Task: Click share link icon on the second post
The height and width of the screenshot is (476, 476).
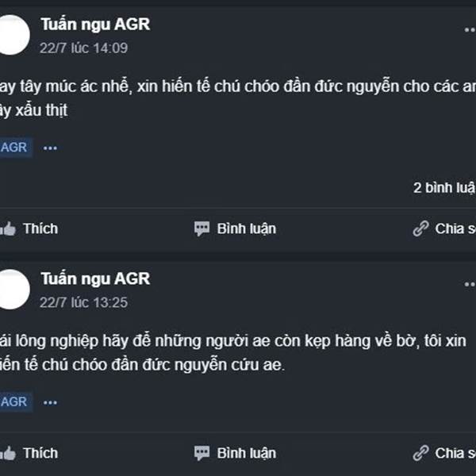Action: (x=420, y=453)
